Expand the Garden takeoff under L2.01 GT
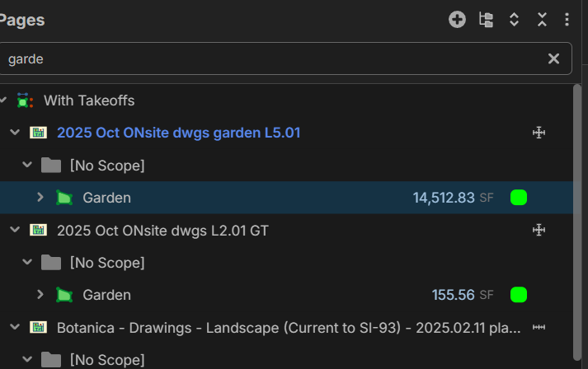The width and height of the screenshot is (588, 369). coord(40,295)
